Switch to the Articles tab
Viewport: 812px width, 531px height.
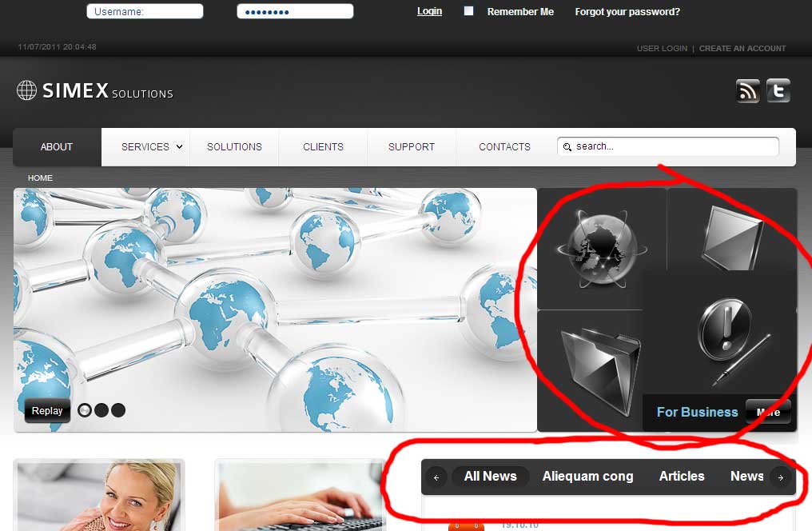click(x=682, y=476)
